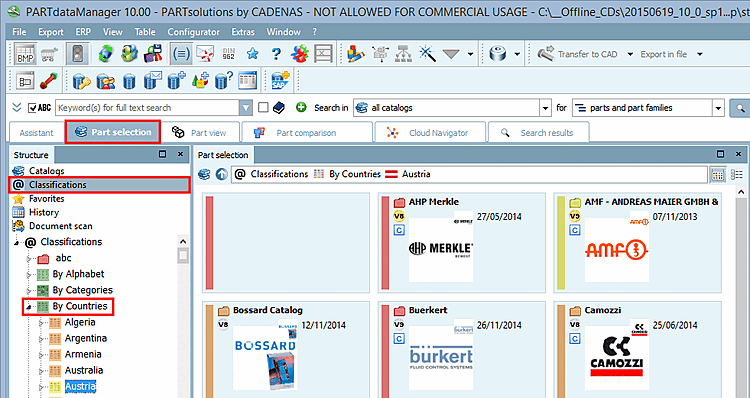
Task: Click the floppy disk with shopping bags icon
Action: (x=153, y=54)
